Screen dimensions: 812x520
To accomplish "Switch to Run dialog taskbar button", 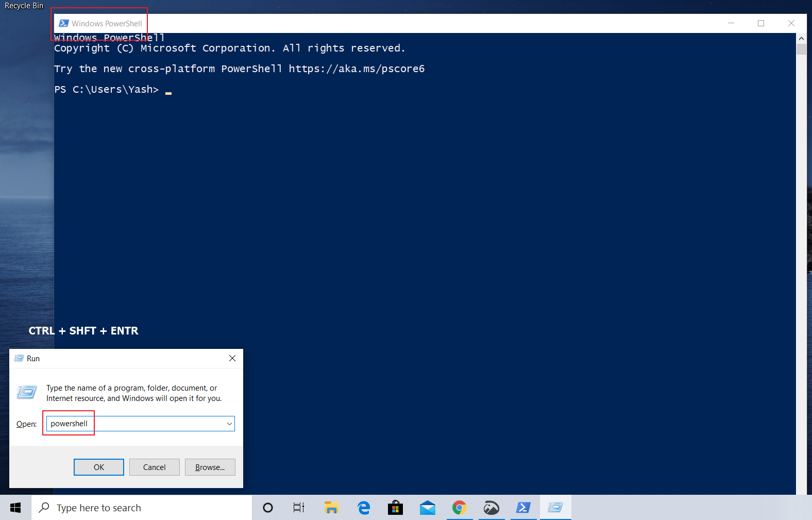I will 555,508.
